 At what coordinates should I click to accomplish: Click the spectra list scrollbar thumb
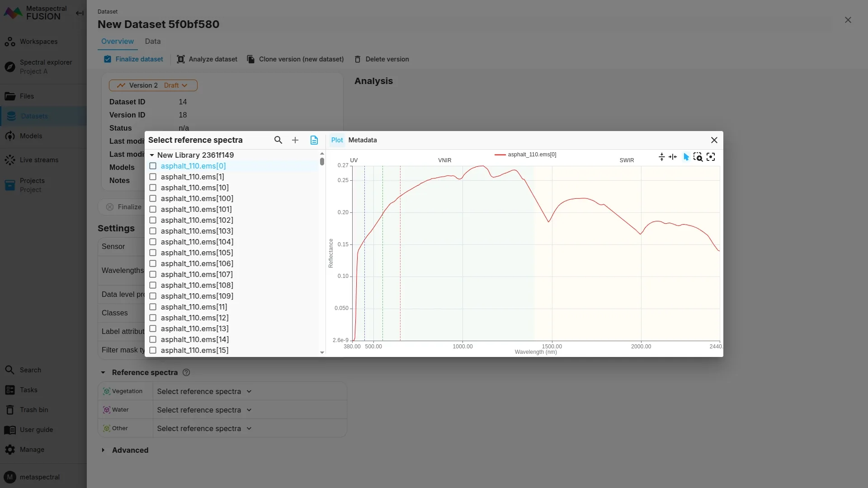point(322,161)
